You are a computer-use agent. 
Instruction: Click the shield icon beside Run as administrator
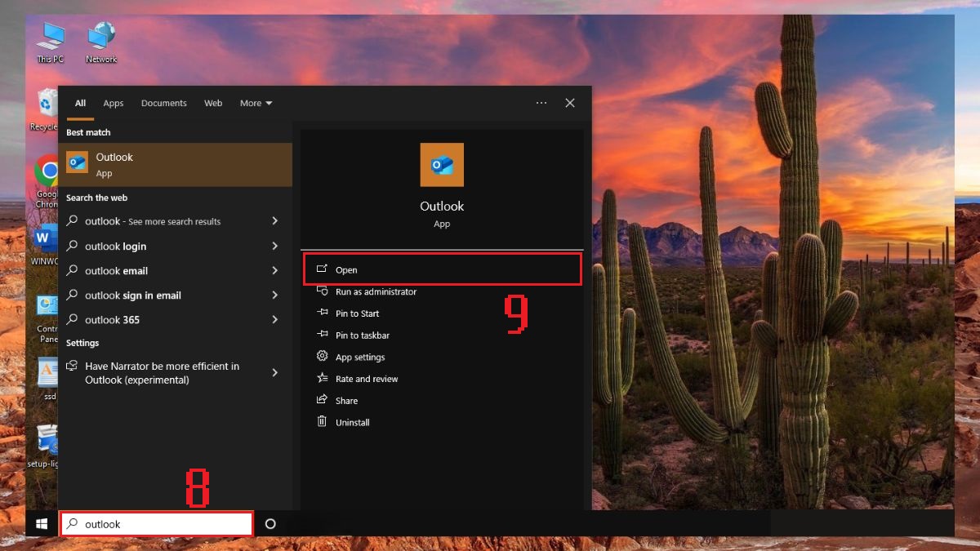[322, 291]
